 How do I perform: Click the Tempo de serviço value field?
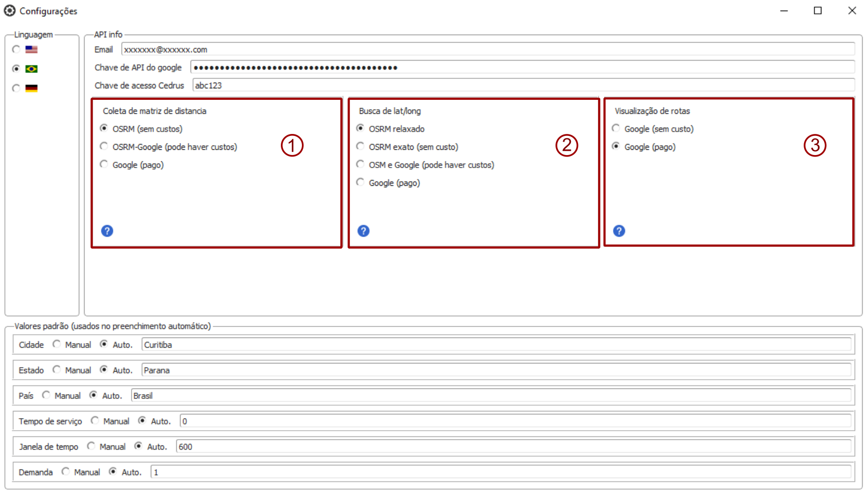tap(516, 421)
